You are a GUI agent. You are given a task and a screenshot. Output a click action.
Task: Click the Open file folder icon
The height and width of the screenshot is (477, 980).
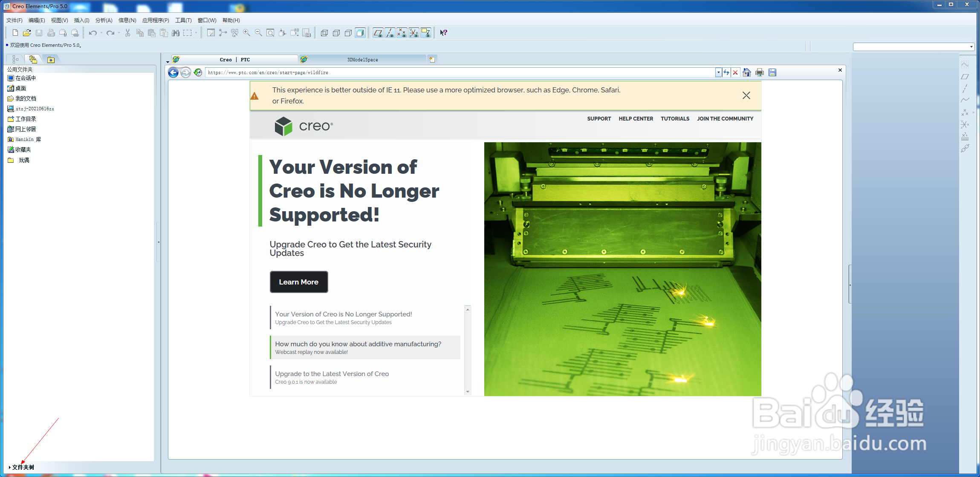pos(27,33)
